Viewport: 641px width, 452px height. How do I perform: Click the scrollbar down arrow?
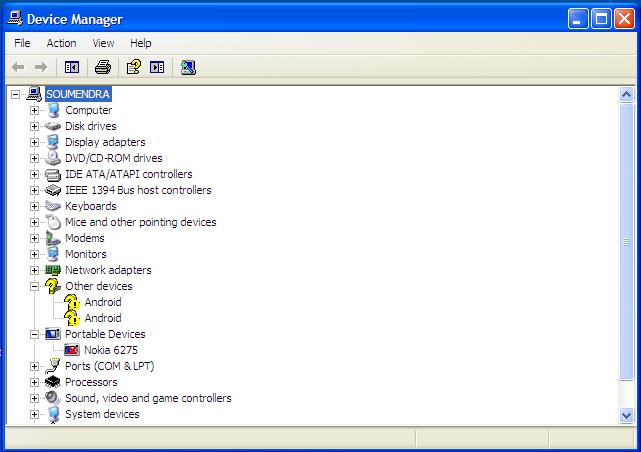(x=626, y=416)
